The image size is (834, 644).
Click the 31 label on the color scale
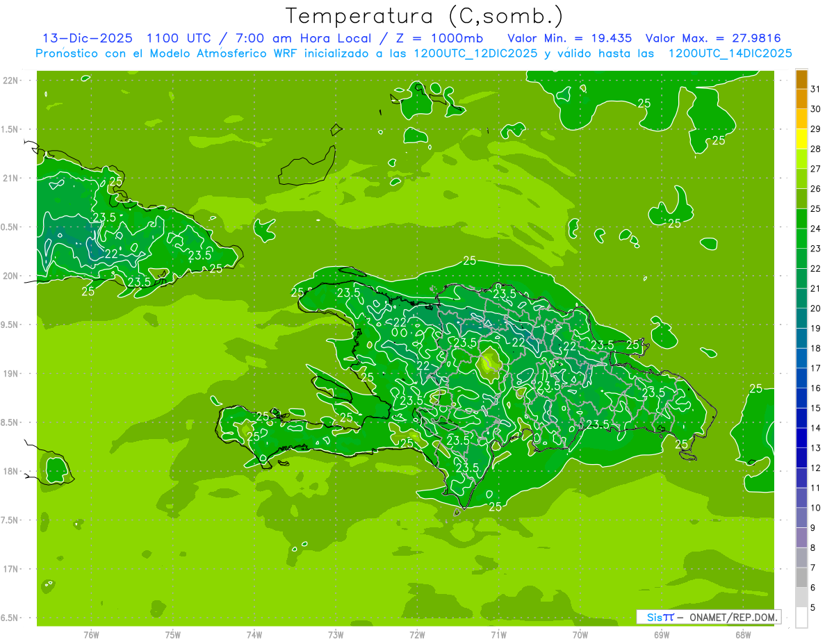coord(816,89)
